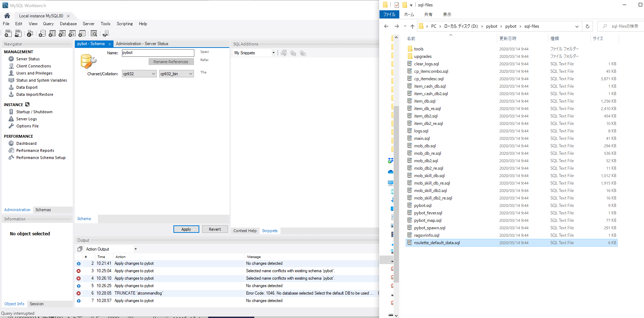The height and width of the screenshot is (318, 644).
Task: Click the search table data icon
Action: click(x=94, y=33)
